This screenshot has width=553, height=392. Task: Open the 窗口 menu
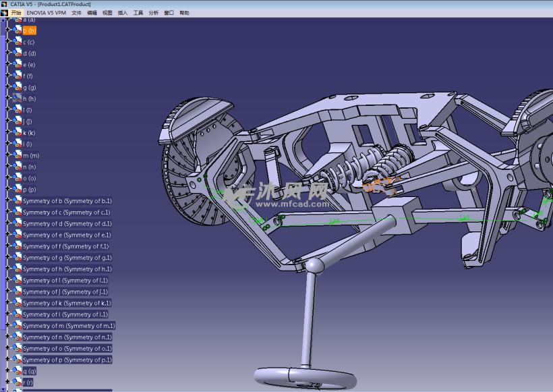click(x=169, y=13)
